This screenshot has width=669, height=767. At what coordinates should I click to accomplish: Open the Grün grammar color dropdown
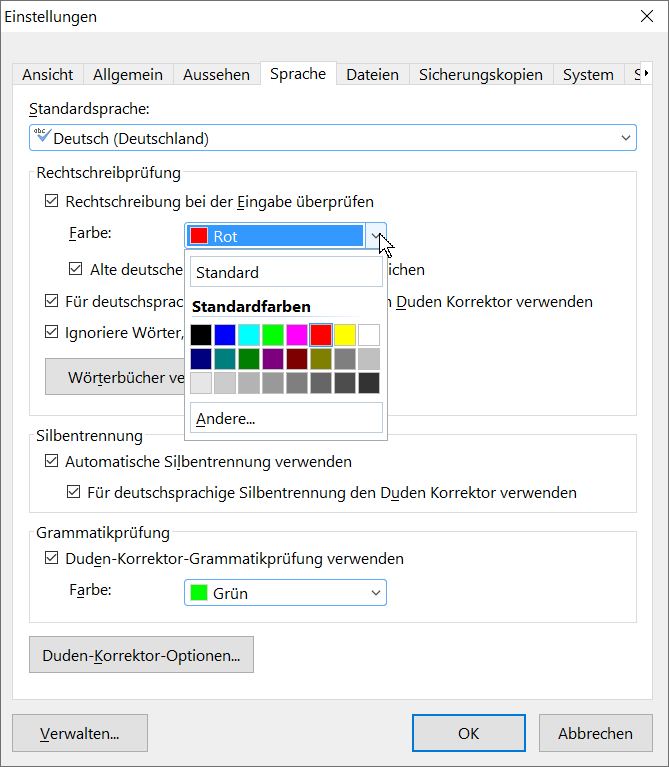[285, 592]
